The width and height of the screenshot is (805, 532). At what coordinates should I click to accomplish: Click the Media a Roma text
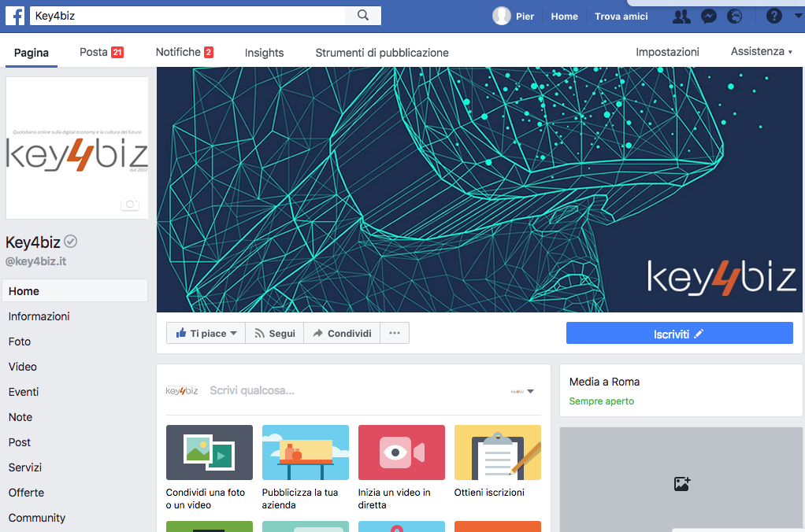click(x=604, y=382)
